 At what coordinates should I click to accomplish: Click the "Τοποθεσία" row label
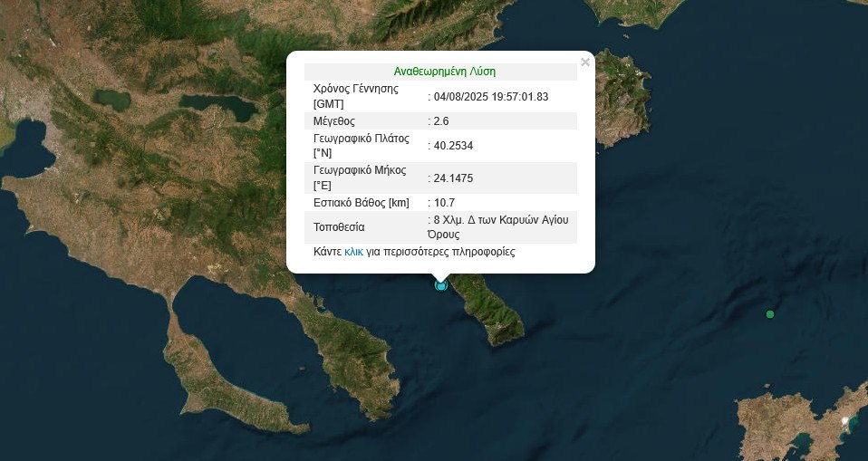339,226
